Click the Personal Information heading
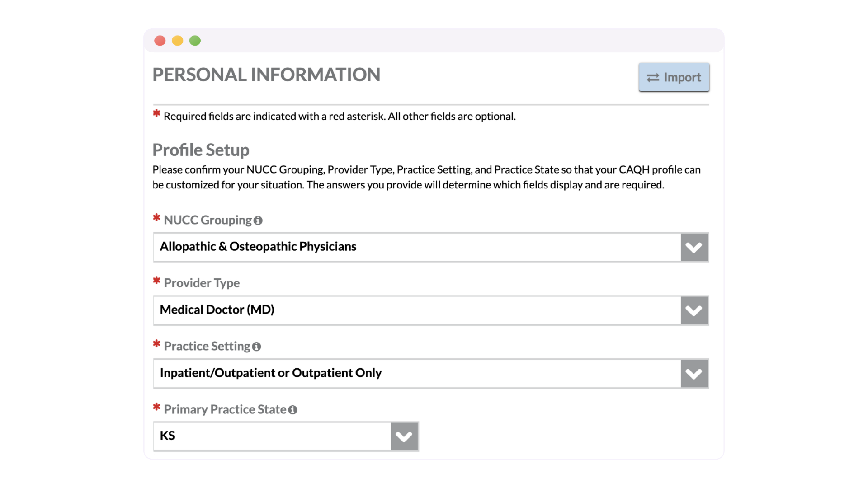 coord(266,75)
